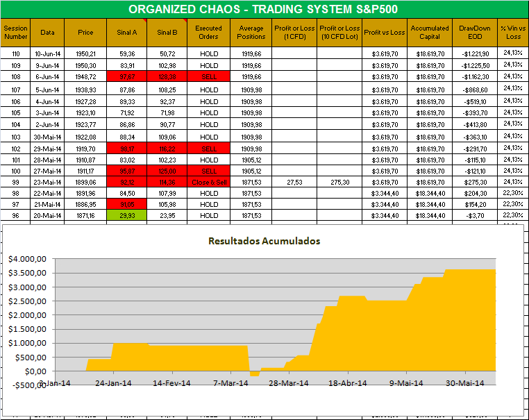The image size is (529, 420).
Task: Click the -$500,00 axis label
Action: (x=29, y=385)
